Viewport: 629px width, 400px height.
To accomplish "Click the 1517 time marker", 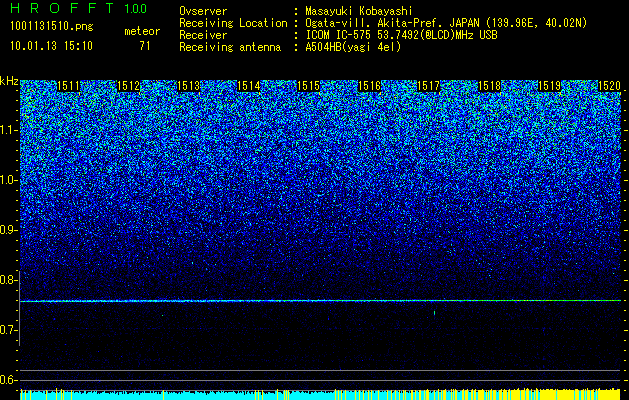I will pyautogui.click(x=429, y=86).
